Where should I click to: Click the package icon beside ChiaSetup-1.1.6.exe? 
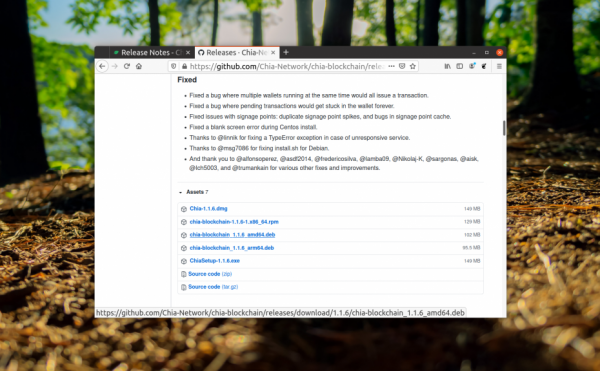(x=184, y=261)
